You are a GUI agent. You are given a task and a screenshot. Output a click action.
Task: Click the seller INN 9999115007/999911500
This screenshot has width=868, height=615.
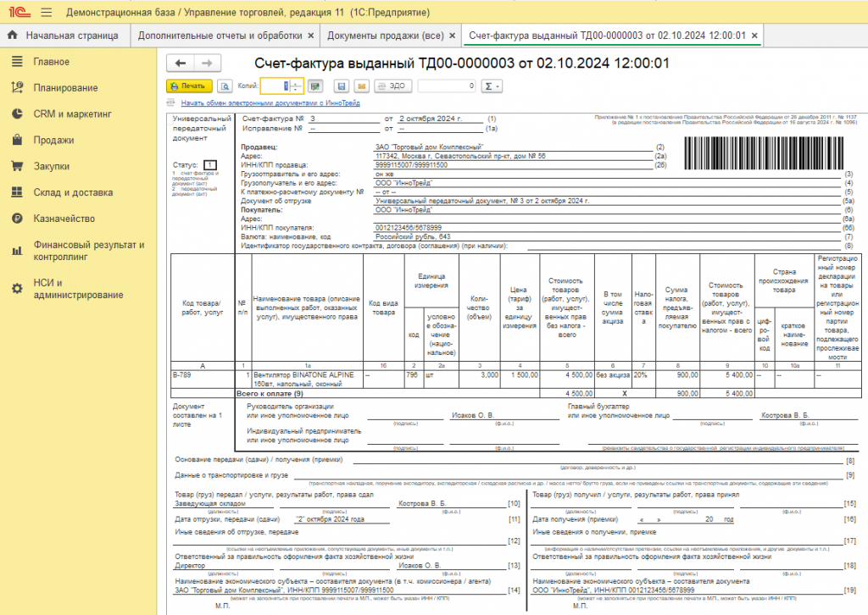click(411, 165)
